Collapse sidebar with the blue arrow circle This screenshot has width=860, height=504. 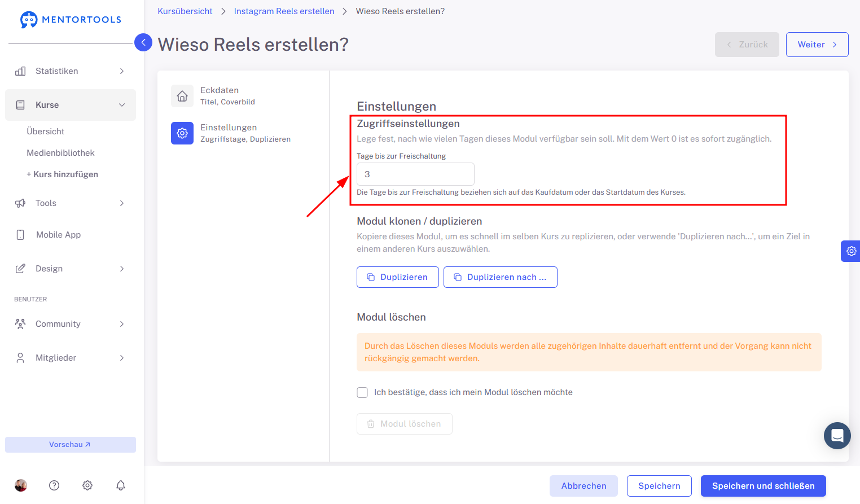tap(143, 42)
